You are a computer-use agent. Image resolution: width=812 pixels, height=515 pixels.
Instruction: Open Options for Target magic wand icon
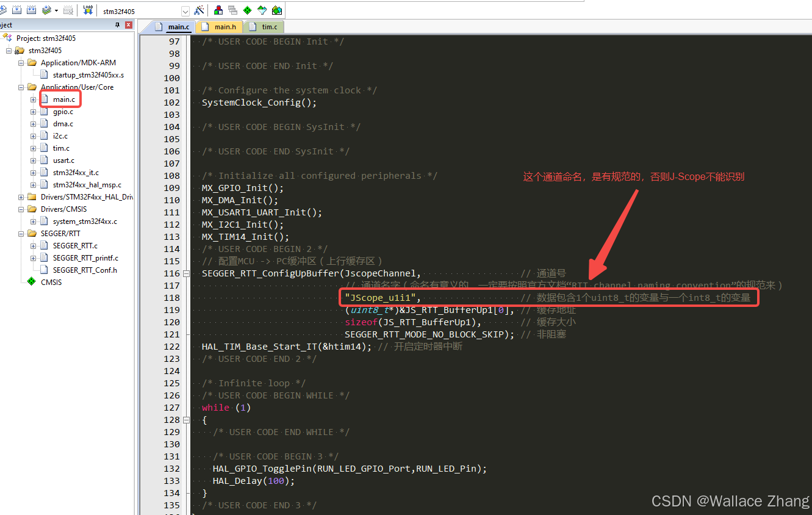coord(199,10)
